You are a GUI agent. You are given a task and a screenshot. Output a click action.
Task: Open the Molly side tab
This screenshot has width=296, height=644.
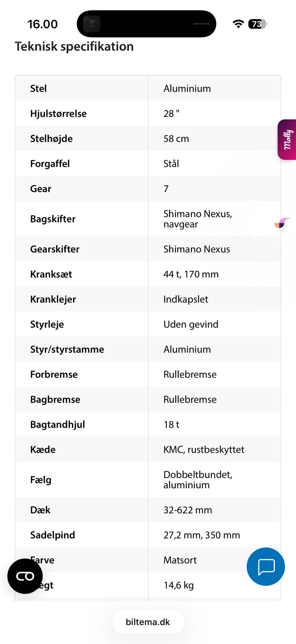(287, 139)
